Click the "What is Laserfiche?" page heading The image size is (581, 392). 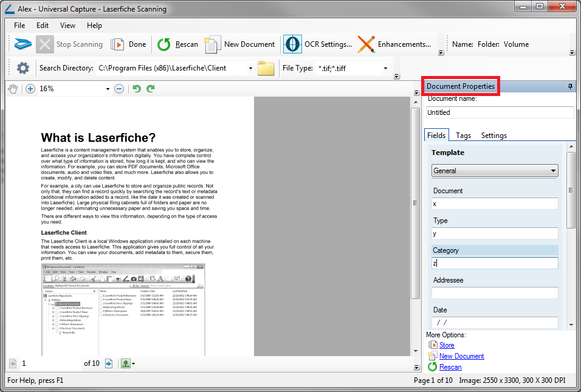point(98,138)
